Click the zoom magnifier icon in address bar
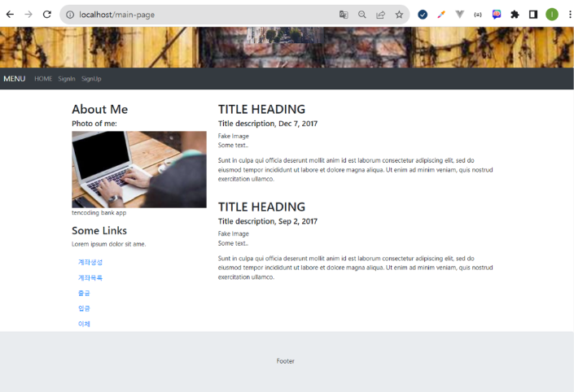The image size is (574, 392). click(362, 15)
